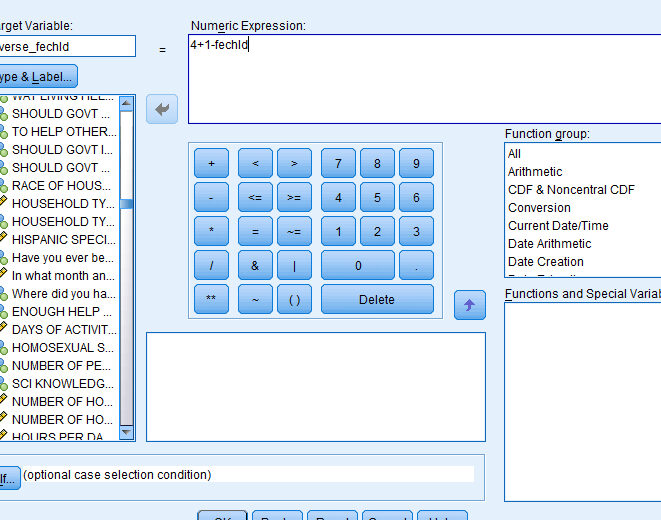This screenshot has height=520, width=661.
Task: Select the SHOULD GOVT I... variable
Action: point(59,150)
